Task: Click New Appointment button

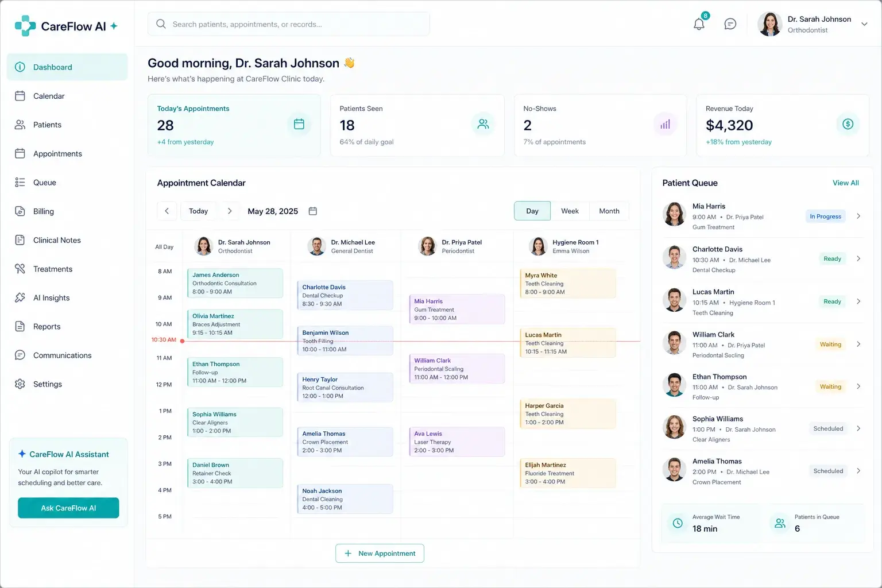Action: pos(380,554)
